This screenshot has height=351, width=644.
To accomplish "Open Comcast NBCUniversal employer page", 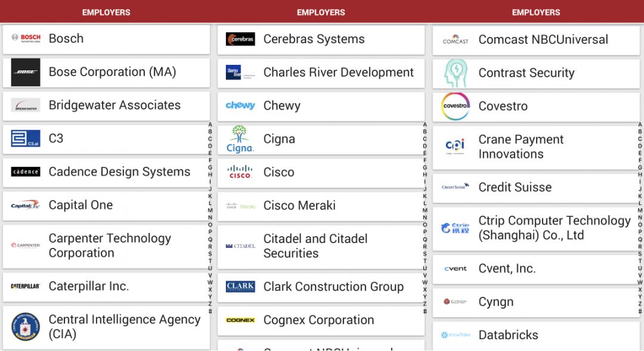I will pyautogui.click(x=535, y=40).
